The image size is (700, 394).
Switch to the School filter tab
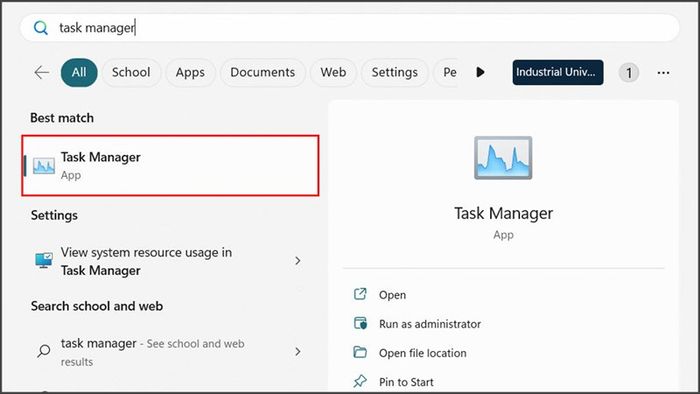131,72
